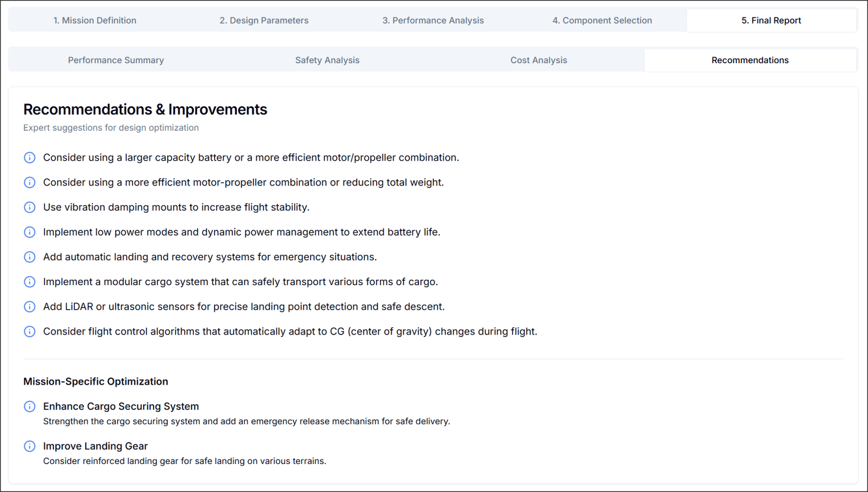Open the Safety Analysis tab
The height and width of the screenshot is (492, 868).
pyautogui.click(x=327, y=60)
